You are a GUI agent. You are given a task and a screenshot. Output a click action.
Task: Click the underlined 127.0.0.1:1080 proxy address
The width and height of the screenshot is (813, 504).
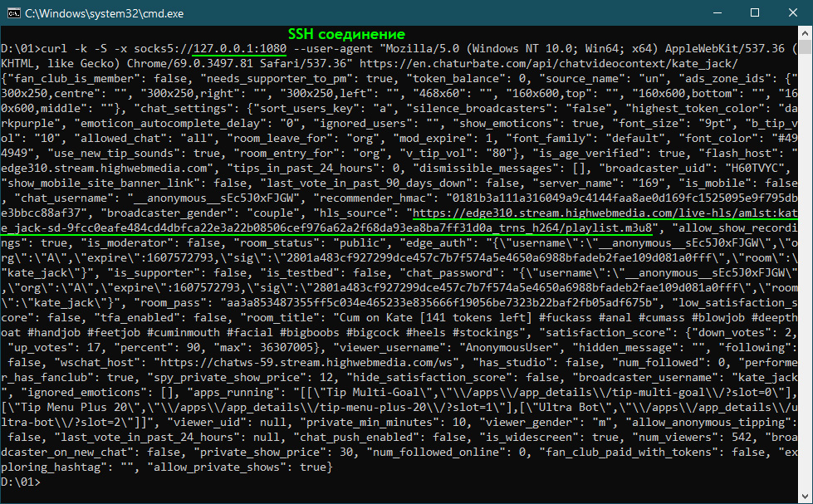[x=239, y=48]
